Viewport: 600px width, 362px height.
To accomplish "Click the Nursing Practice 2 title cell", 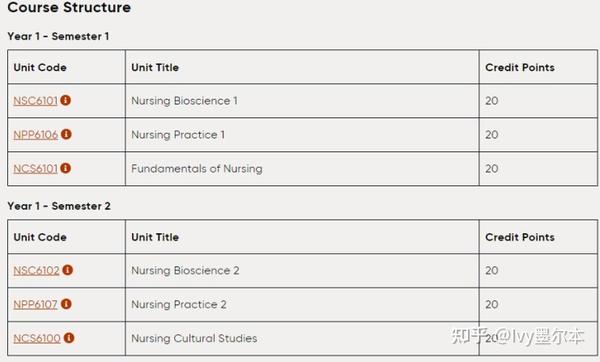I will click(302, 305).
